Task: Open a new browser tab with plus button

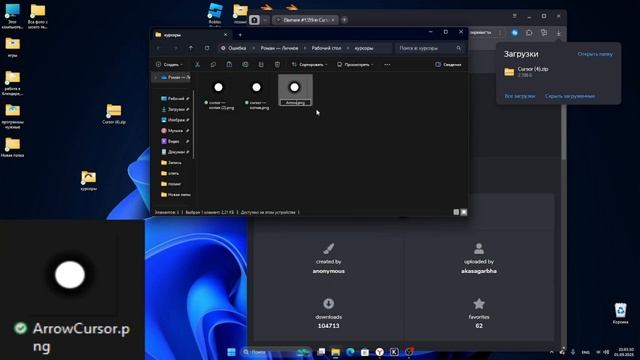Action: click(344, 20)
